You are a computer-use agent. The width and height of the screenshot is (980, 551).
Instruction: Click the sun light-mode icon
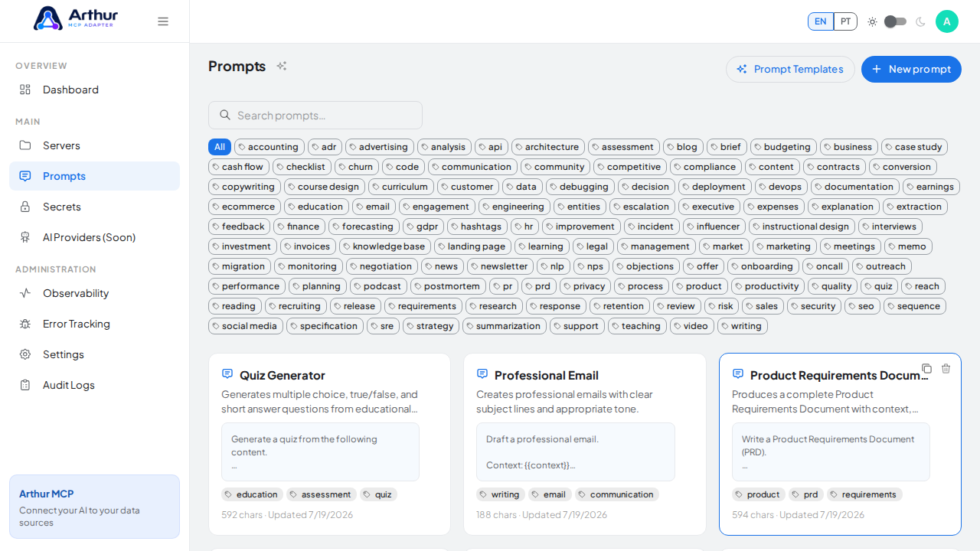pos(872,21)
